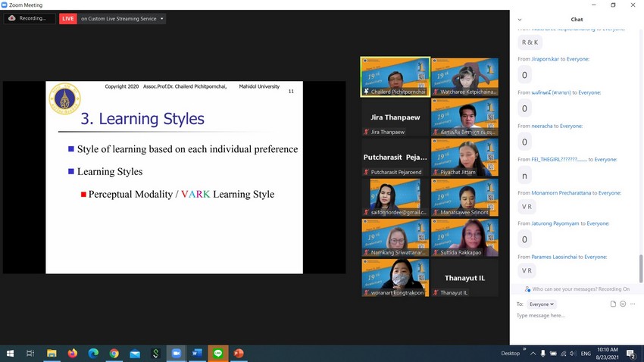
Task: Click the red LIVE streaming badge
Action: click(x=68, y=19)
